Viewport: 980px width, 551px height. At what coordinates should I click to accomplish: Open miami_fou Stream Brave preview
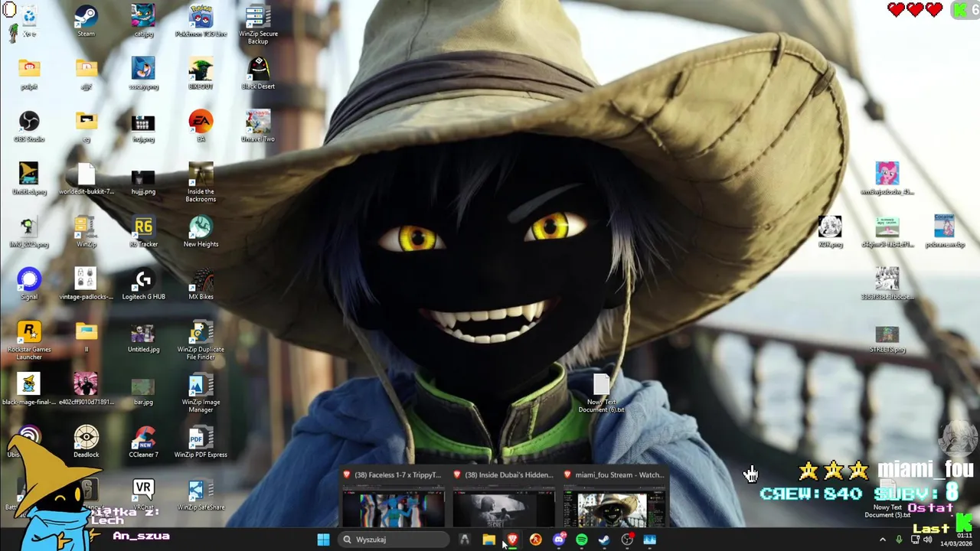613,497
